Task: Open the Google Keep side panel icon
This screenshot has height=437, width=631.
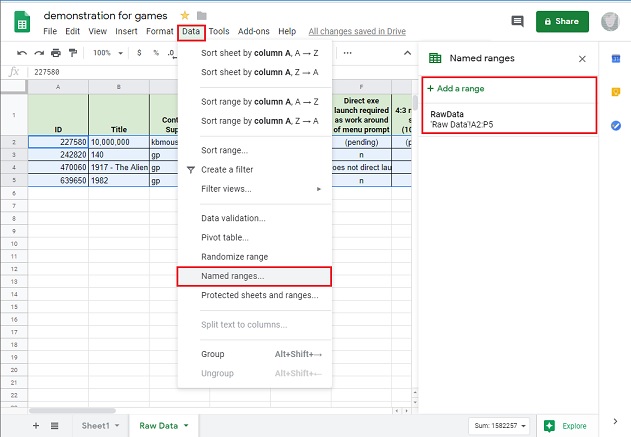Action: coord(616,92)
